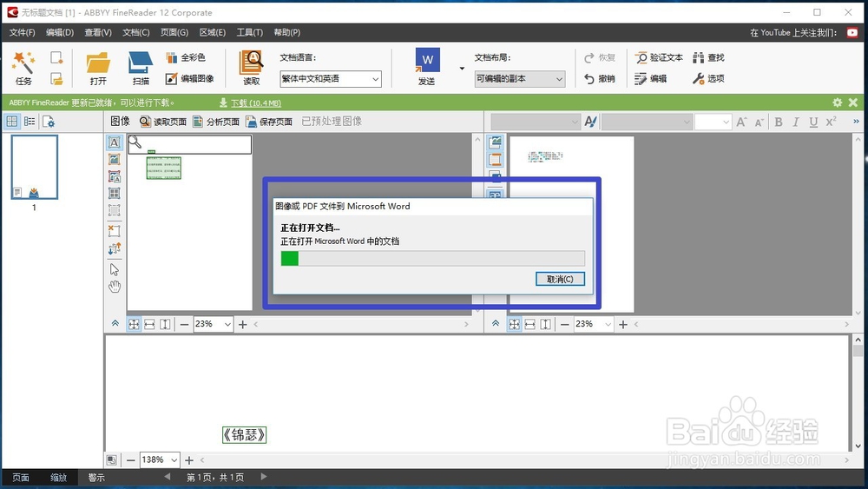Expand the Send button dropdown arrow
Screen dimensions: 868x489
pyautogui.click(x=462, y=68)
